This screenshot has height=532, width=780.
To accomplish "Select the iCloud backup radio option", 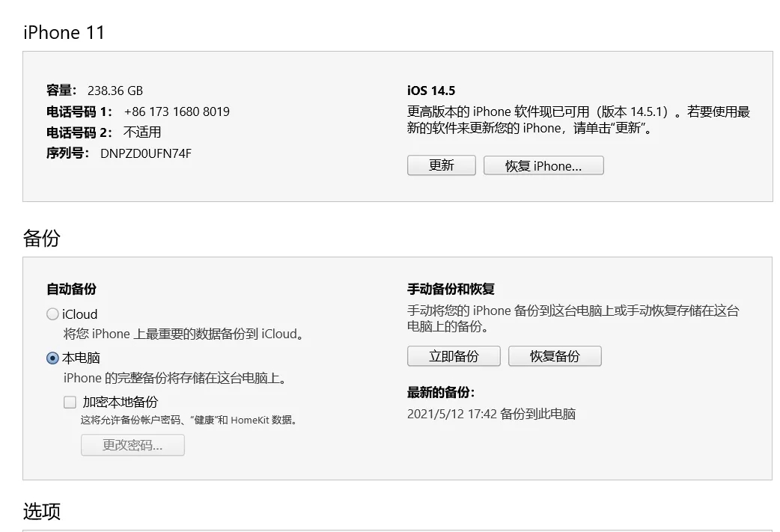I will tap(52, 314).
